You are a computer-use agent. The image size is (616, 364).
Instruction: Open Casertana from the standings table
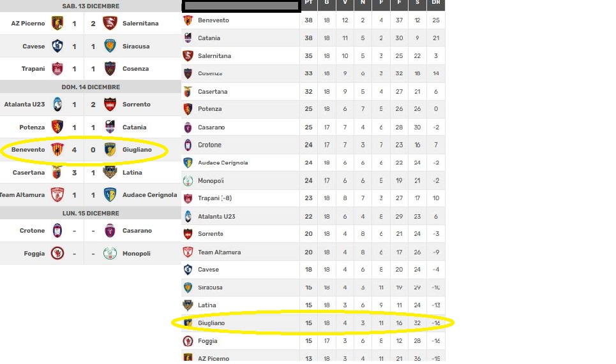[213, 92]
